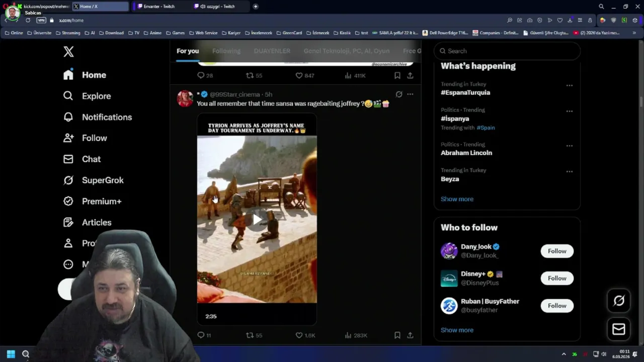Show more trends under What's happening
Image resolution: width=644 pixels, height=362 pixels.
tap(457, 199)
